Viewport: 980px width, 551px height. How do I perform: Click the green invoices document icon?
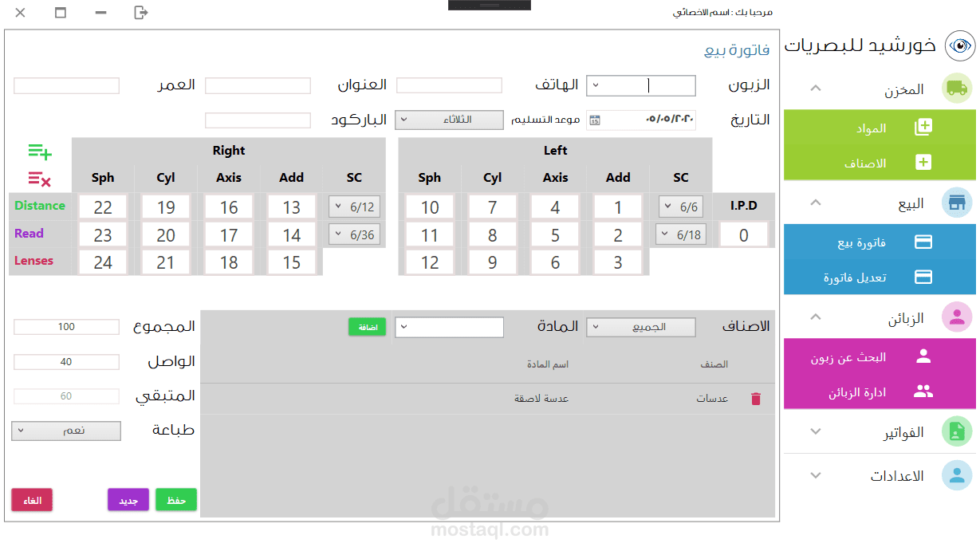(957, 431)
